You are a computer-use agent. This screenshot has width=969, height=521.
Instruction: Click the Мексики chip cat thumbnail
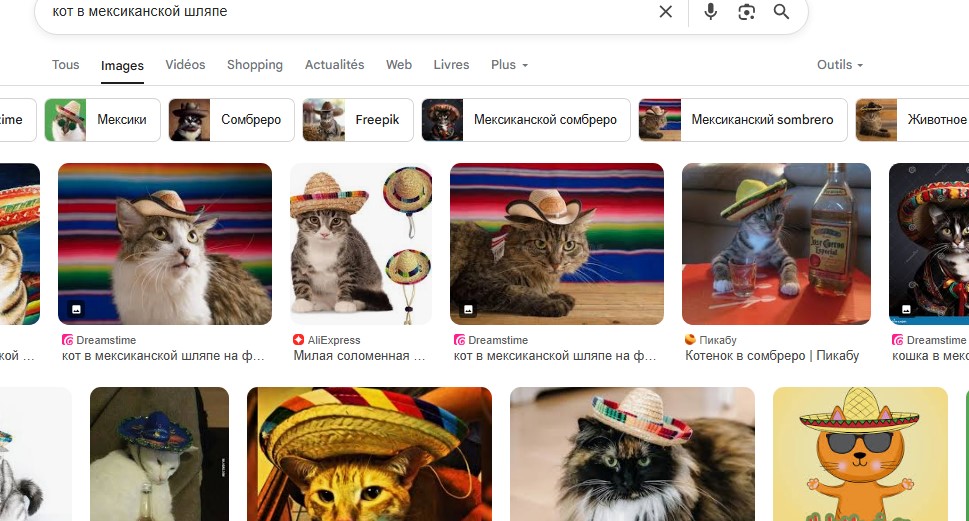coord(66,120)
